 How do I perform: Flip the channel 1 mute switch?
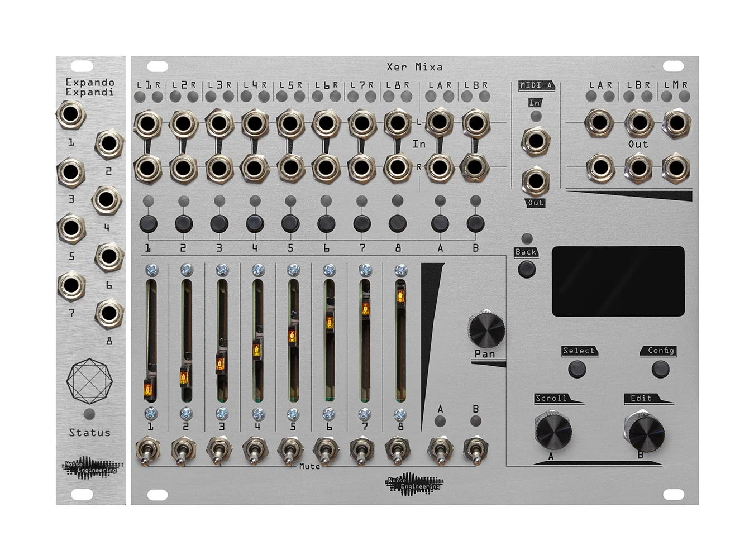coord(147,451)
